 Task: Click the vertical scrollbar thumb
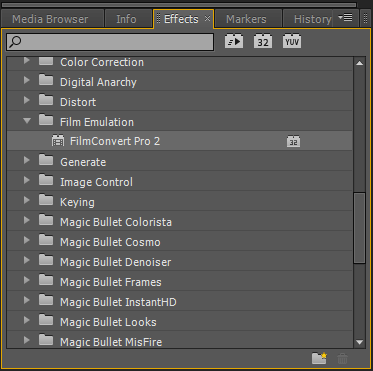pyautogui.click(x=359, y=228)
